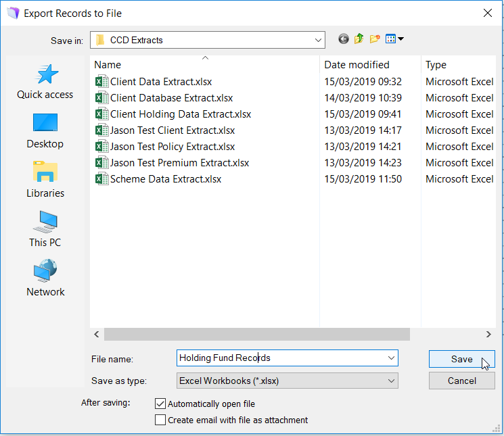Image resolution: width=504 pixels, height=436 pixels.
Task: Select This PC in sidebar
Action: (x=45, y=230)
